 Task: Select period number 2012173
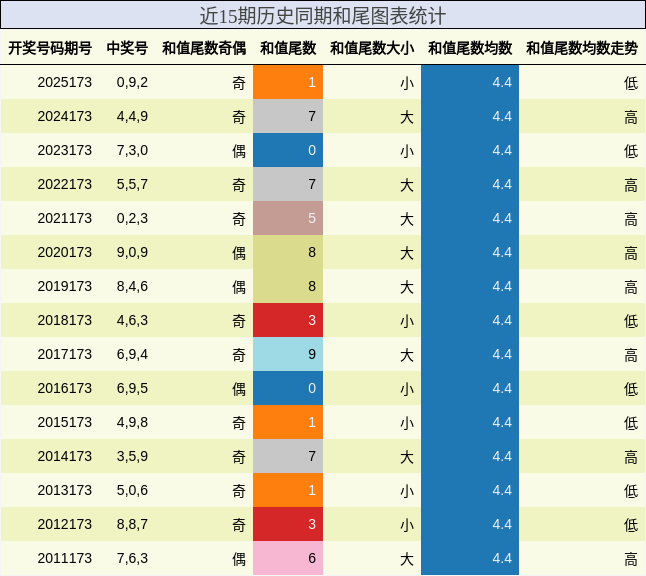click(65, 524)
